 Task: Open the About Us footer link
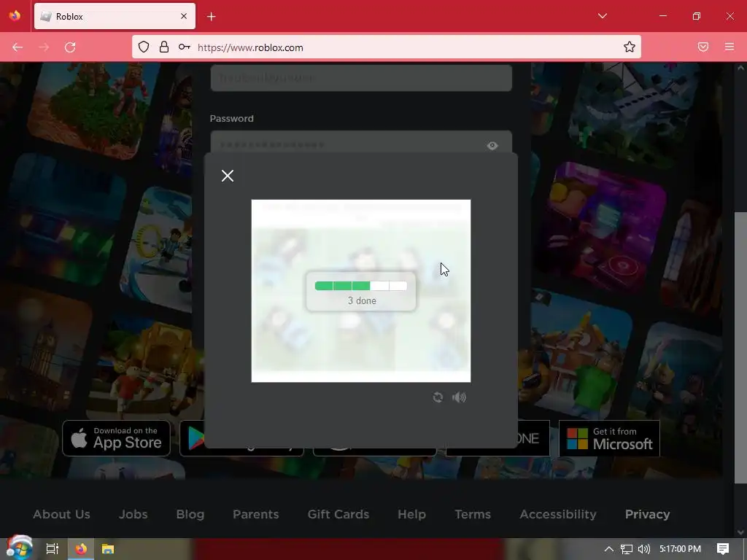pyautogui.click(x=61, y=514)
